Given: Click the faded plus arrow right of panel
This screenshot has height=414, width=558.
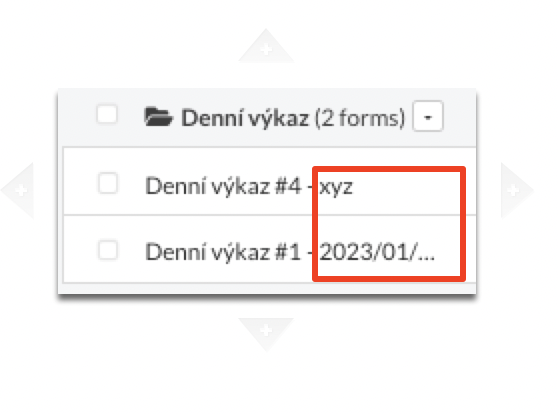Looking at the screenshot, I should 516,190.
